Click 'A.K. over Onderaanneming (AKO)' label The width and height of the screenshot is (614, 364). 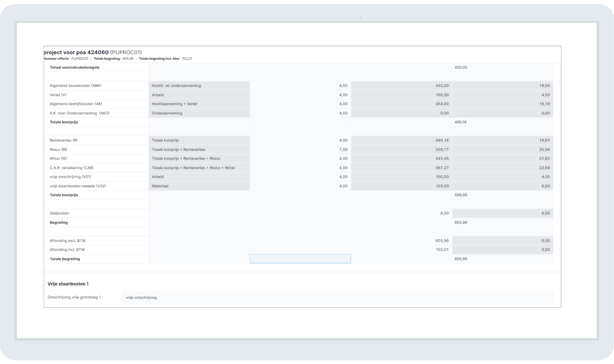tap(79, 113)
